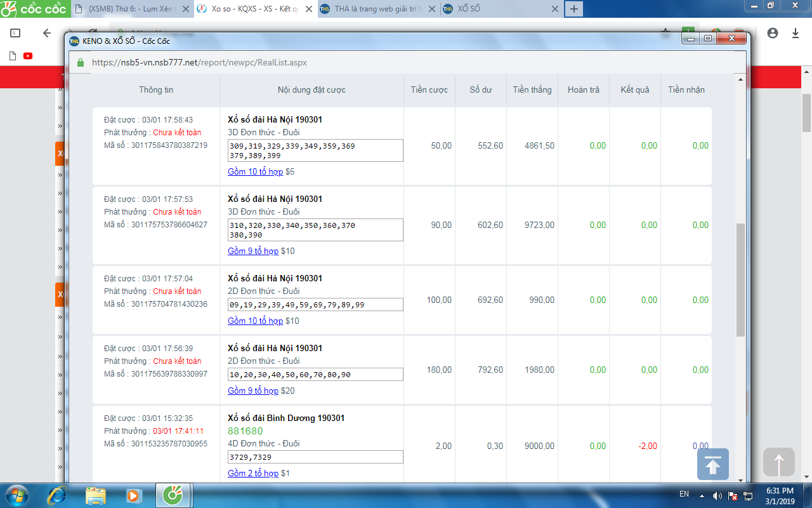Open the browser downloads icon
The width and height of the screenshot is (812, 508).
tap(795, 33)
